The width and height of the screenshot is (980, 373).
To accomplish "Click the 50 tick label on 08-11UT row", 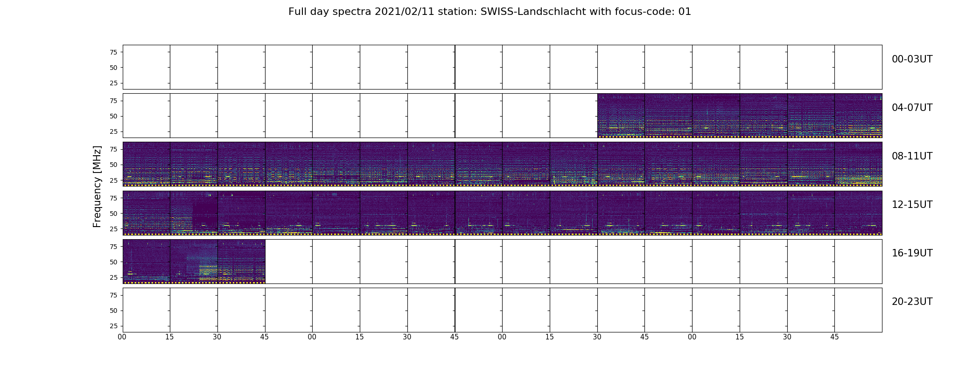I will pos(113,165).
